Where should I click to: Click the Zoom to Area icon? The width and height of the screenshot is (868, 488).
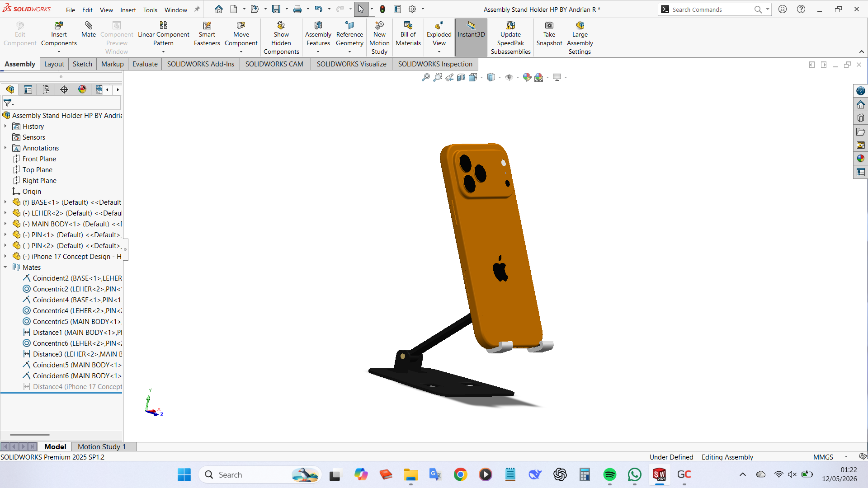(438, 77)
